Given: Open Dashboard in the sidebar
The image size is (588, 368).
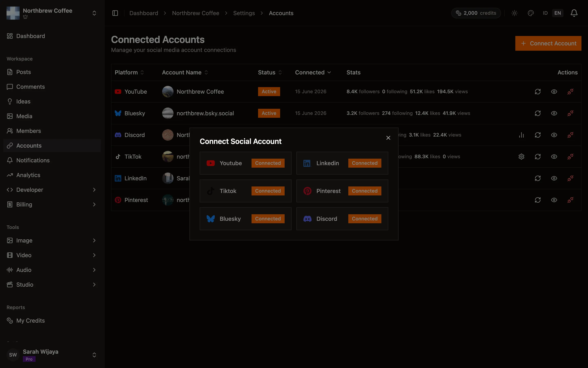Looking at the screenshot, I should click(52, 36).
